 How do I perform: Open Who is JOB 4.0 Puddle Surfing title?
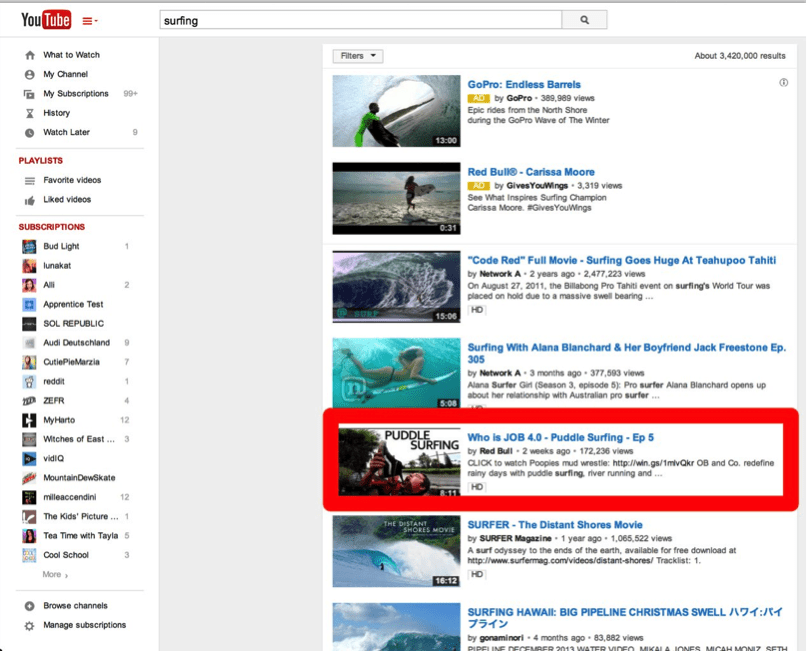(x=560, y=437)
